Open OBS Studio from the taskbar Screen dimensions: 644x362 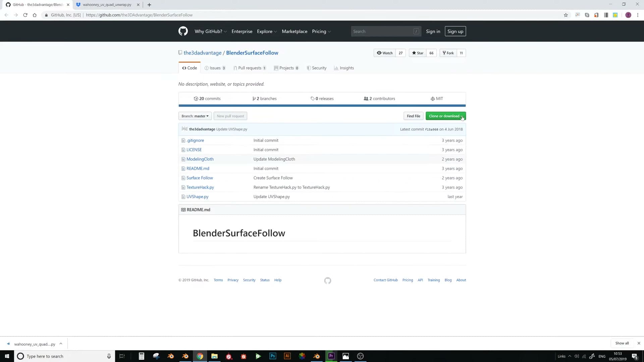361,356
